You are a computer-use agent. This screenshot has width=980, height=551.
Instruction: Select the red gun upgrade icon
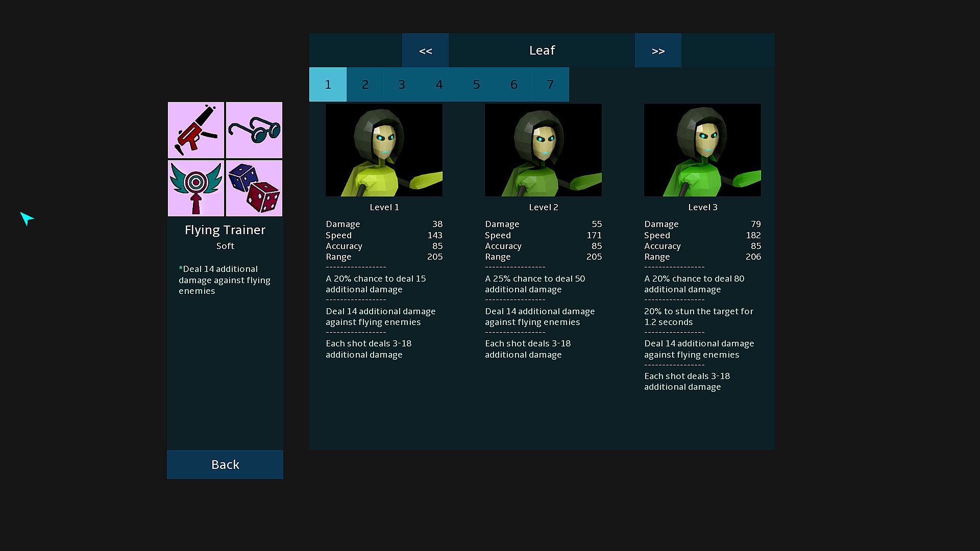196,130
